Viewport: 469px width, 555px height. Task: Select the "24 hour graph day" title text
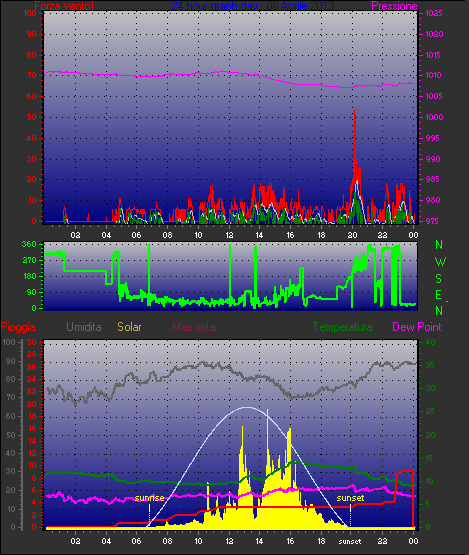[x=214, y=6]
